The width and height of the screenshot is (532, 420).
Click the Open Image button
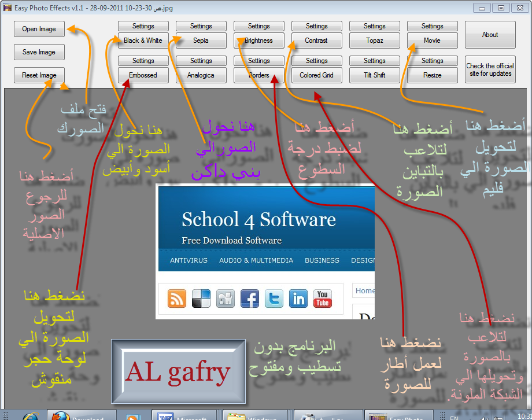(x=39, y=29)
